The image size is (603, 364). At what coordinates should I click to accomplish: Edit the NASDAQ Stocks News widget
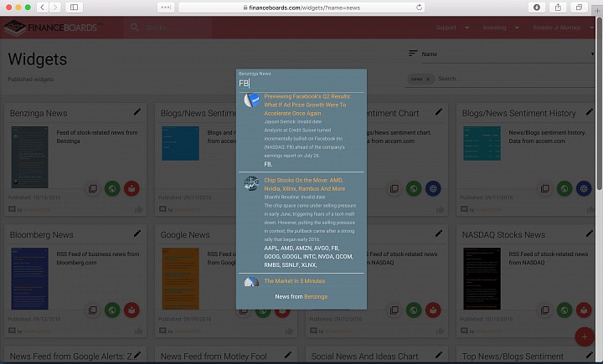tap(589, 233)
